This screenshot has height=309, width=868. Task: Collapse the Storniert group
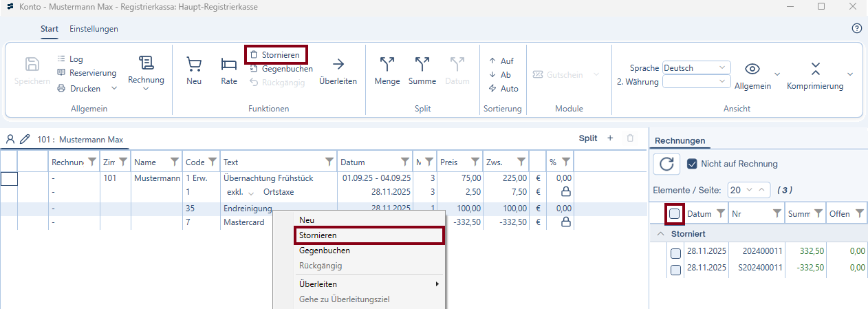(x=661, y=234)
